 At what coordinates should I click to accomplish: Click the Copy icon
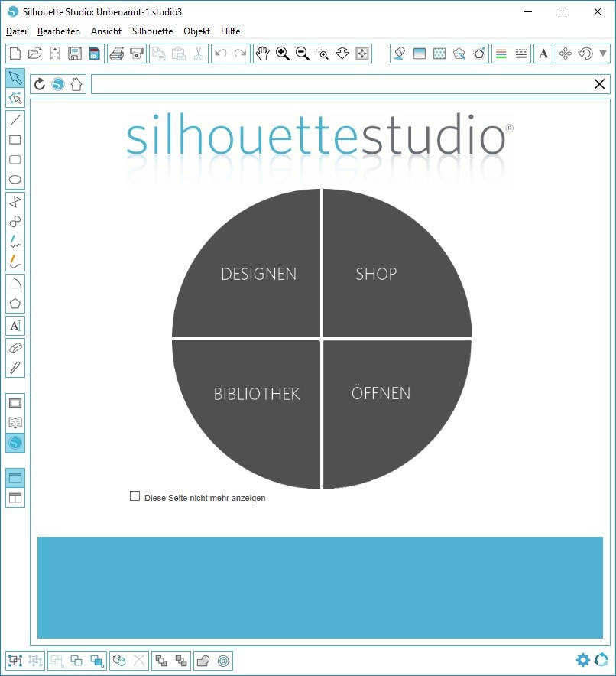[159, 54]
